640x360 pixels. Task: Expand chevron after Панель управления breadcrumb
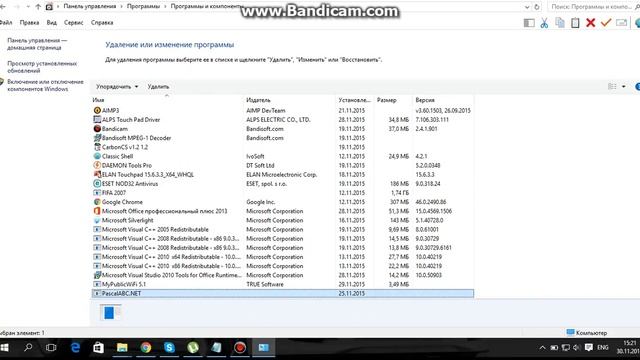(x=121, y=7)
